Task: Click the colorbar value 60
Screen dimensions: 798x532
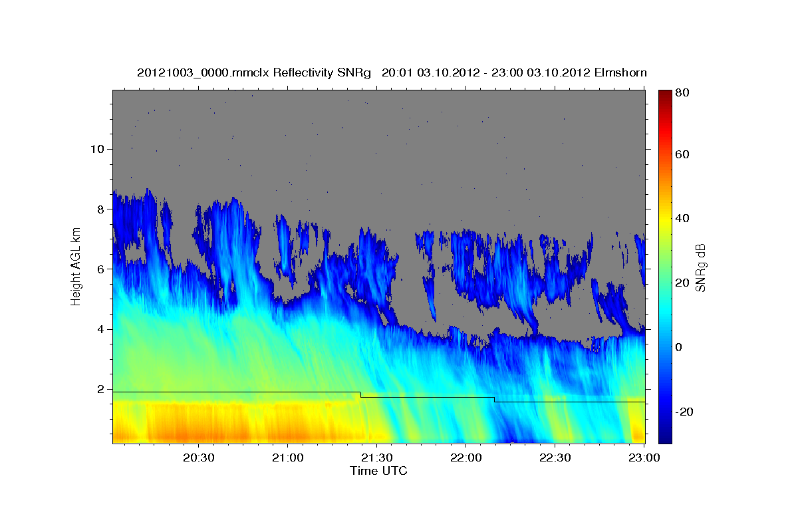Action: coord(682,154)
